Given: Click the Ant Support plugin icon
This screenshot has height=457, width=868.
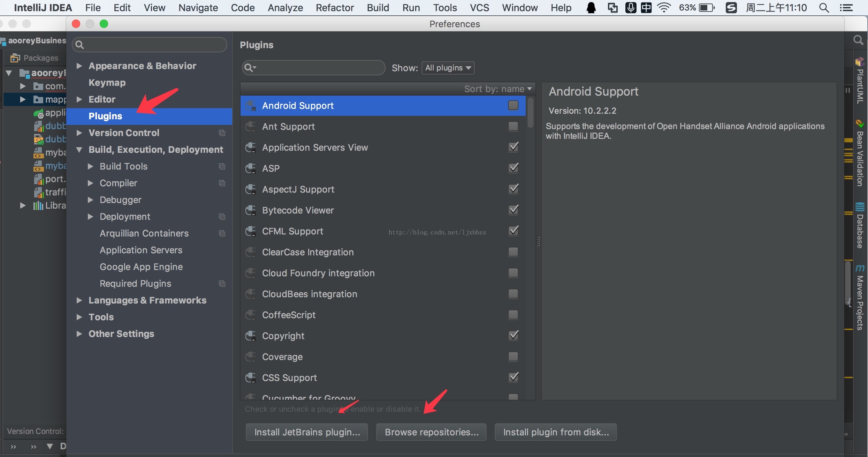Looking at the screenshot, I should [251, 127].
